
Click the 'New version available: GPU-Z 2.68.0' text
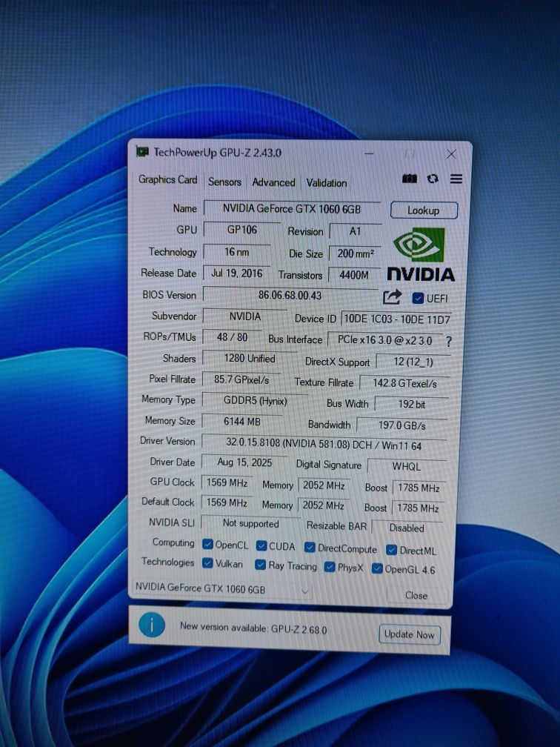[253, 628]
